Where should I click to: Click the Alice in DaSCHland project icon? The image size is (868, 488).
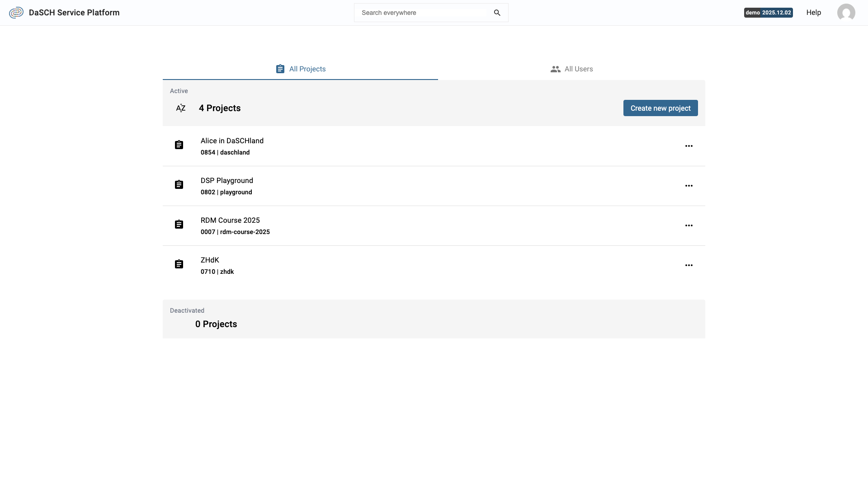pyautogui.click(x=179, y=145)
